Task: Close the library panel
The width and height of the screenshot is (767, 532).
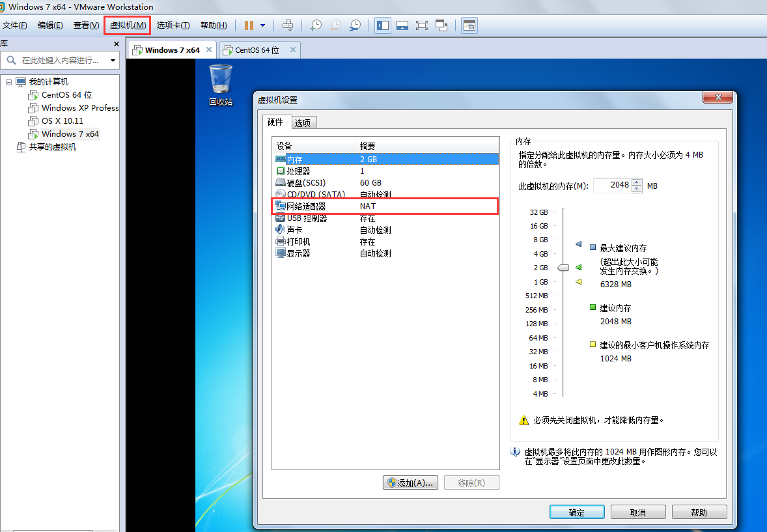Action: pos(116,44)
